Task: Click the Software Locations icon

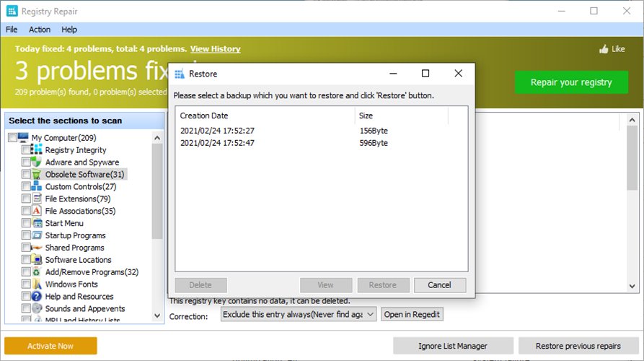Action: tap(37, 260)
